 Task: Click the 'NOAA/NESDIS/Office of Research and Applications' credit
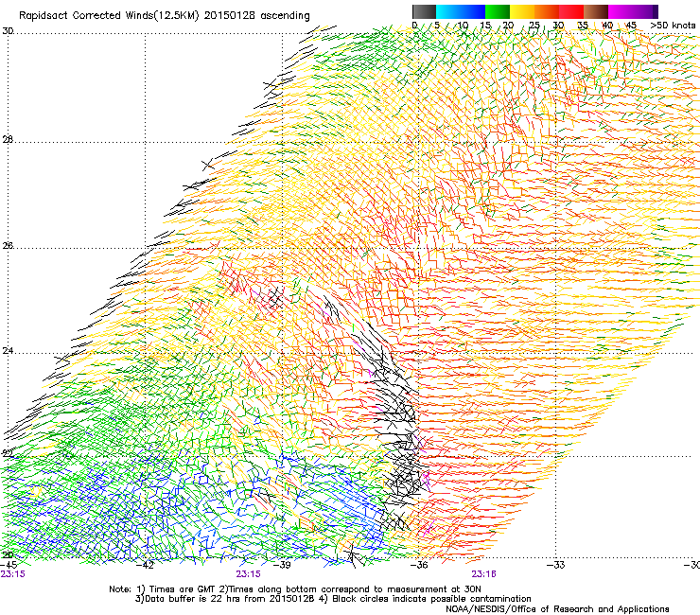pos(557,609)
